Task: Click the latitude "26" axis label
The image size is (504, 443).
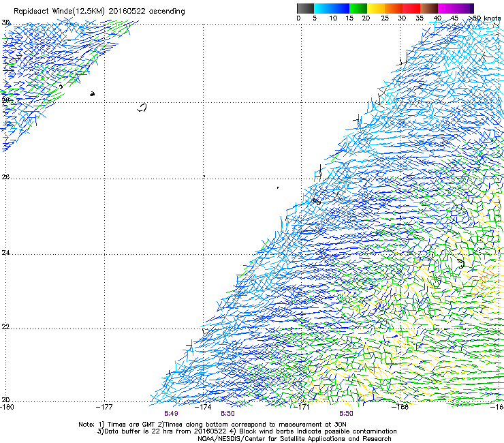Action: coord(5,177)
